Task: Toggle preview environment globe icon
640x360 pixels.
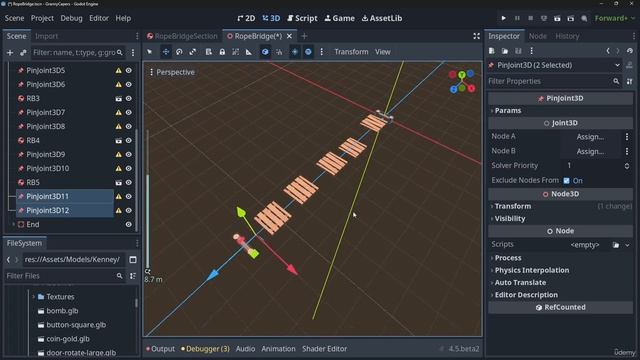Action: pos(308,52)
